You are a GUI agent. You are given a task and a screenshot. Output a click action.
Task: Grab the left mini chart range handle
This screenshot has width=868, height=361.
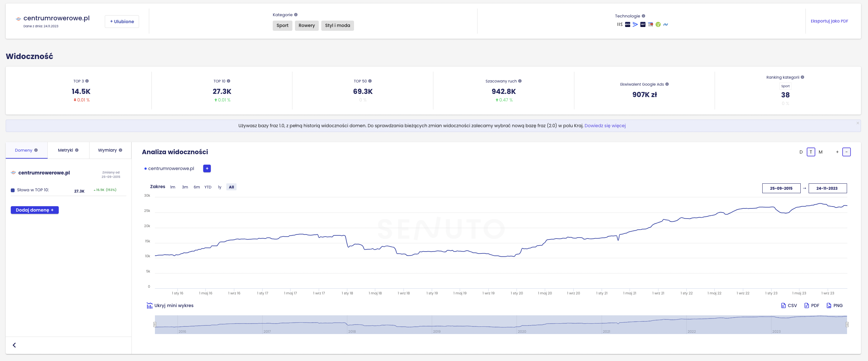coord(155,324)
